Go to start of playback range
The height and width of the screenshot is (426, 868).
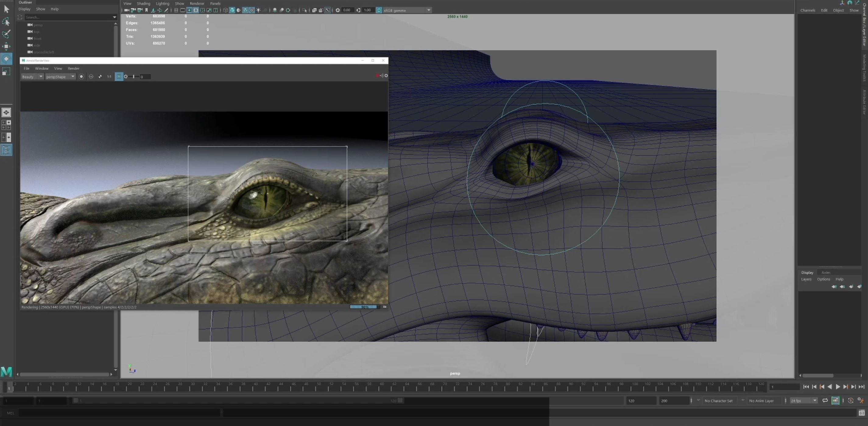(x=806, y=387)
